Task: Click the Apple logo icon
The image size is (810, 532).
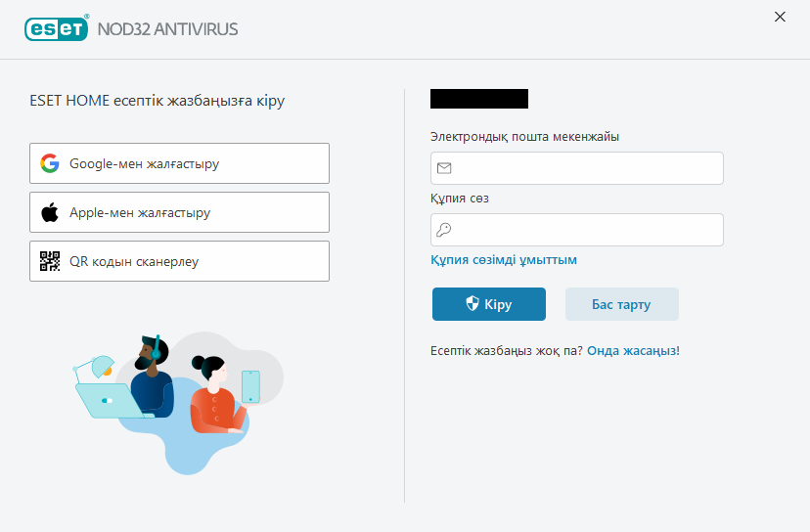Action: (x=50, y=212)
